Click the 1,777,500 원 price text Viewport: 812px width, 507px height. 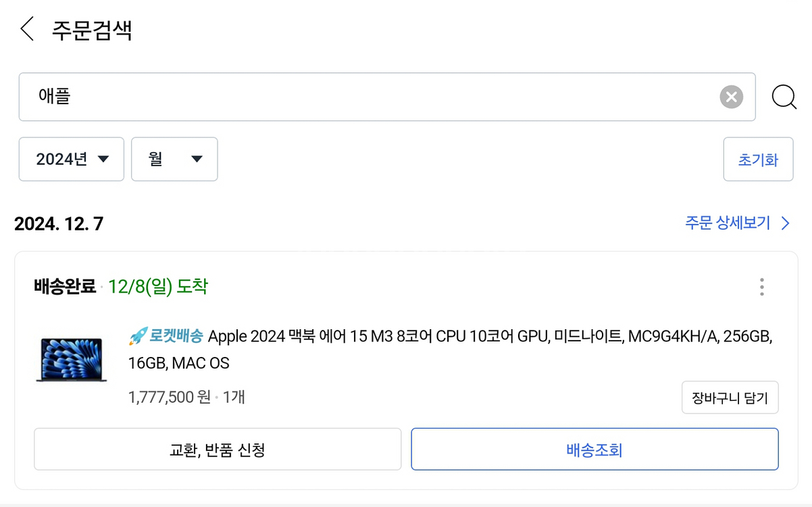click(x=170, y=397)
